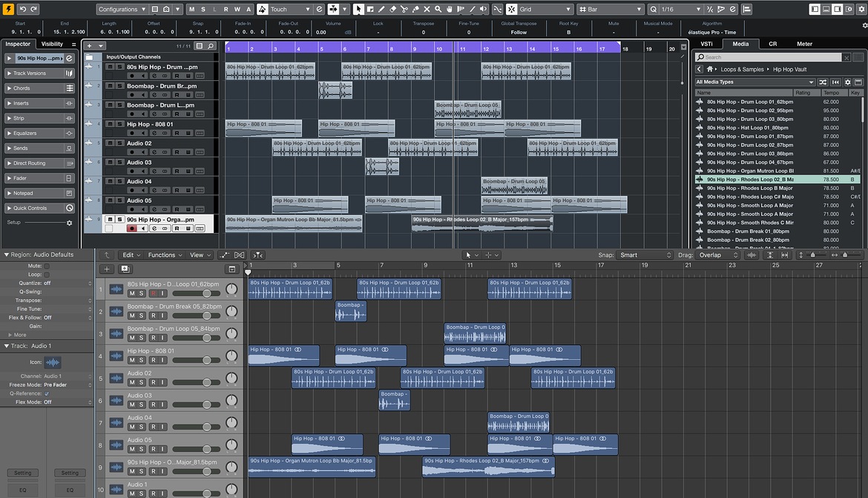Open the Touch automation mode dropdown

coord(291,10)
